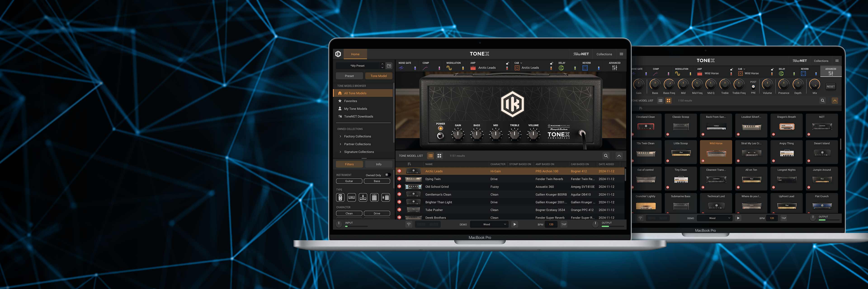
Task: Select the amp head type filter icon
Action: (351, 198)
